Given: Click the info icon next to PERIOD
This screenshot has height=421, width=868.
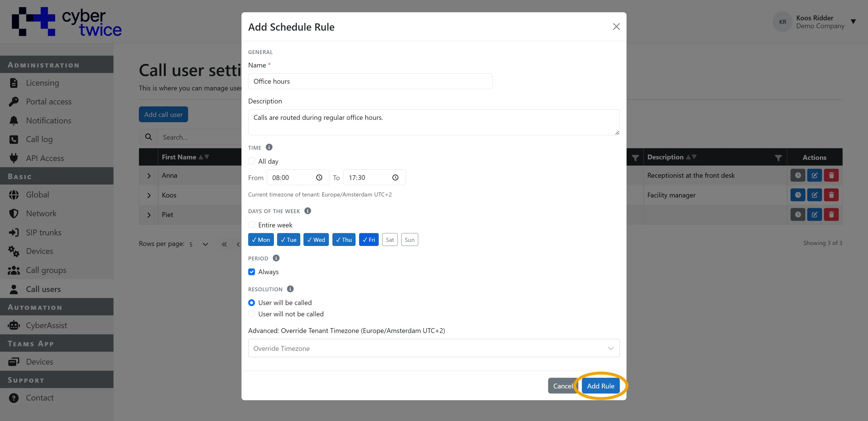Looking at the screenshot, I should [x=276, y=258].
